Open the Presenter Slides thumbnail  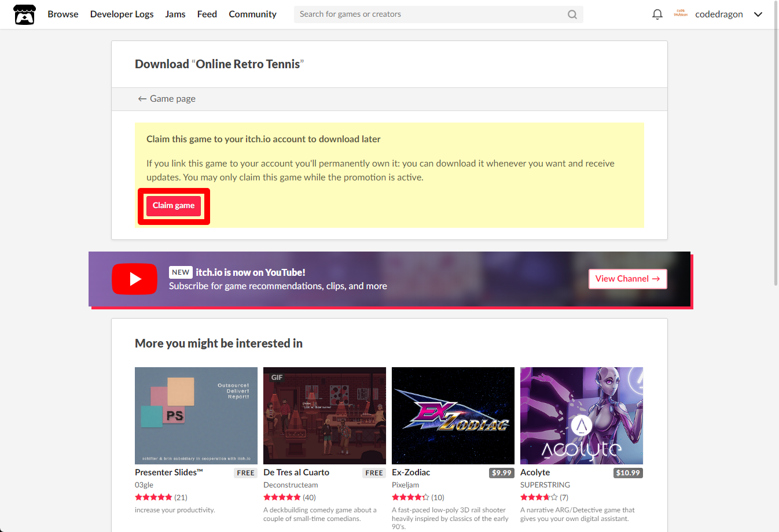(196, 416)
